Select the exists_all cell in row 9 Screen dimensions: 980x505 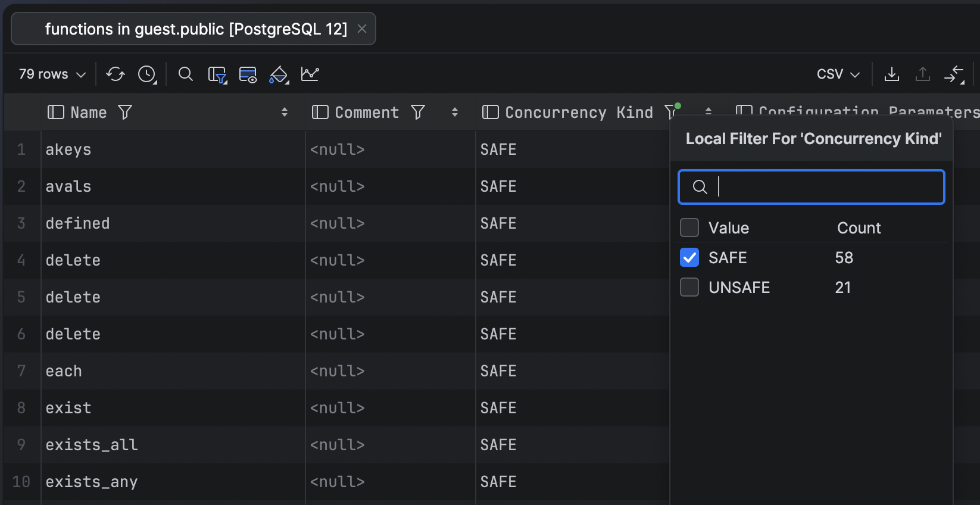92,445
